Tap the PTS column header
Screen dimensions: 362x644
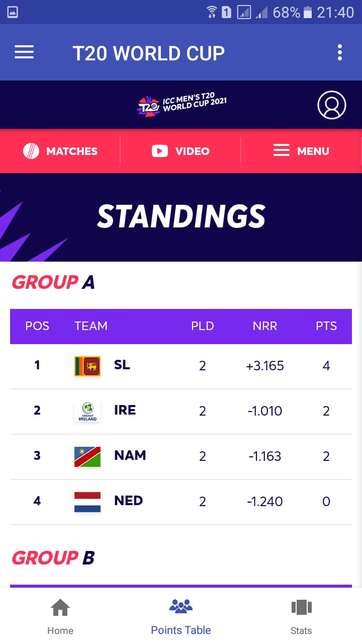click(x=326, y=326)
